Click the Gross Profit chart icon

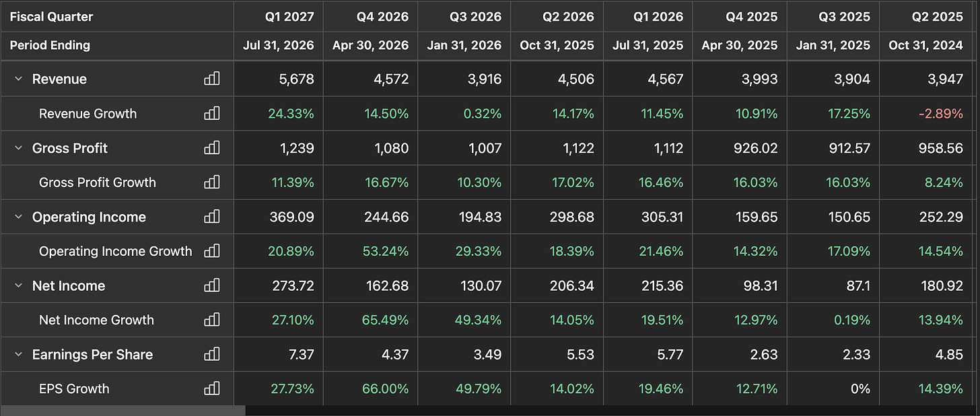[x=212, y=147]
